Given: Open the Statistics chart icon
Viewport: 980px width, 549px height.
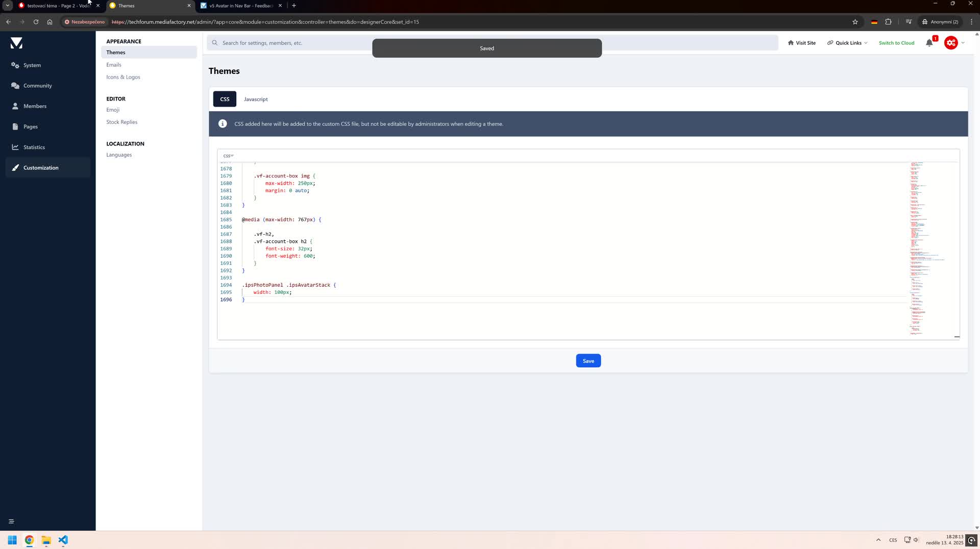Looking at the screenshot, I should (x=15, y=147).
